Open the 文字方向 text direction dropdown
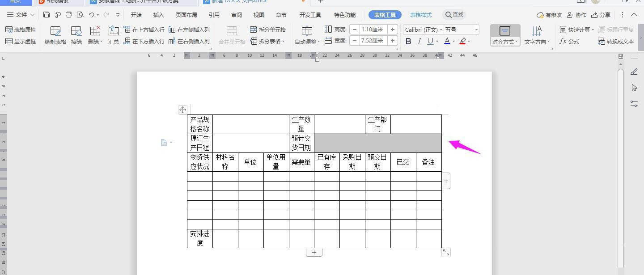 (537, 36)
